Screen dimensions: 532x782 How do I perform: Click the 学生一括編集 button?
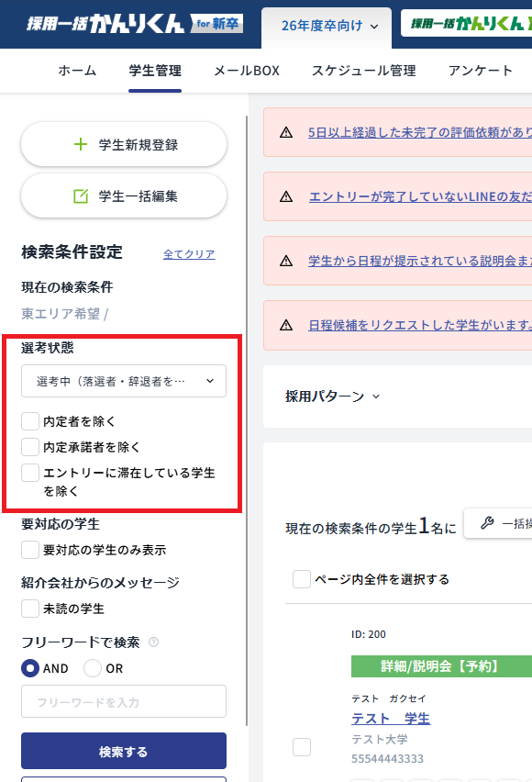tap(124, 196)
